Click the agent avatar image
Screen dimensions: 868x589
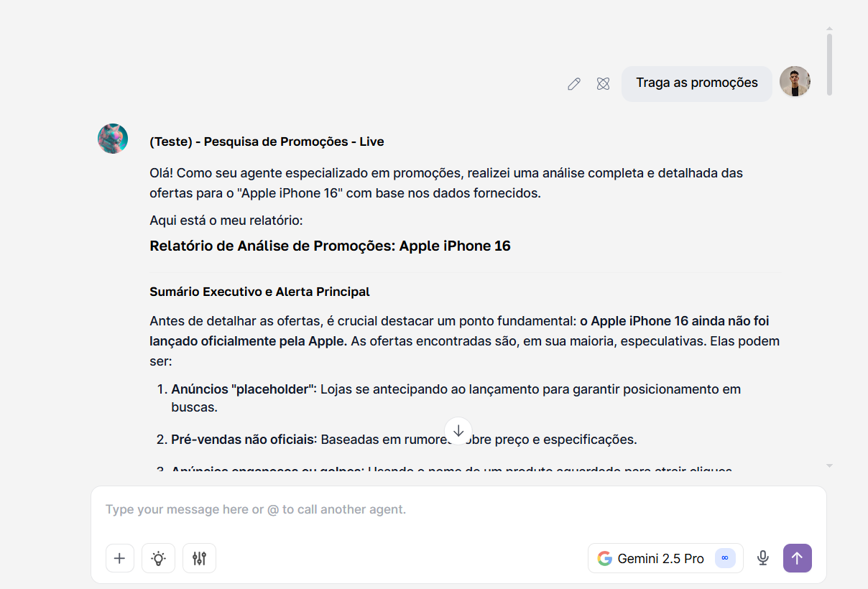(x=113, y=139)
